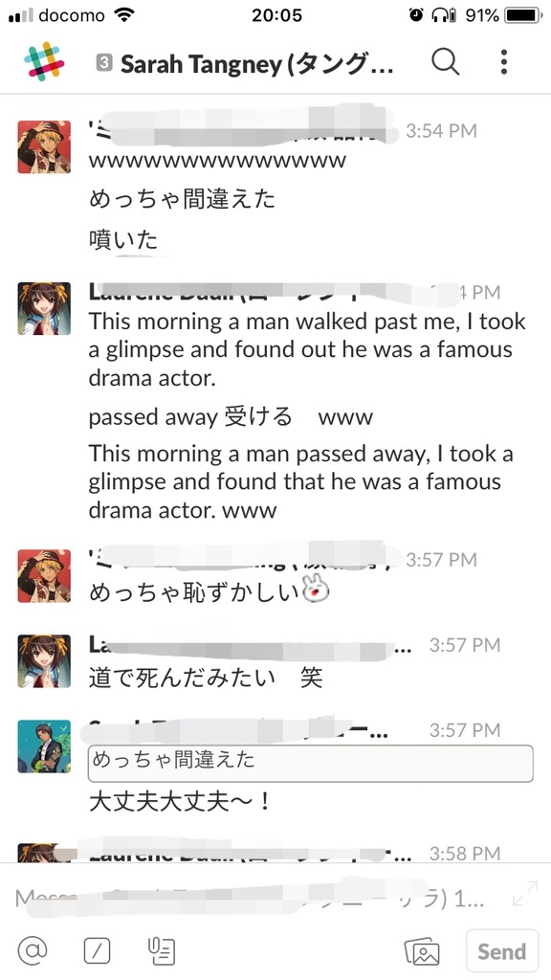This screenshot has width=551, height=980.
Task: Select the 大丈夫大丈夫〜！ message
Action: tap(181, 802)
